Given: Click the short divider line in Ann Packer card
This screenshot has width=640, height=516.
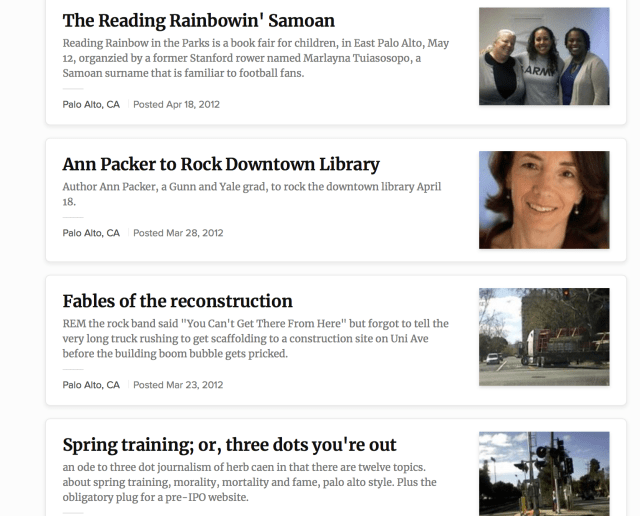Looking at the screenshot, I should pyautogui.click(x=73, y=218).
